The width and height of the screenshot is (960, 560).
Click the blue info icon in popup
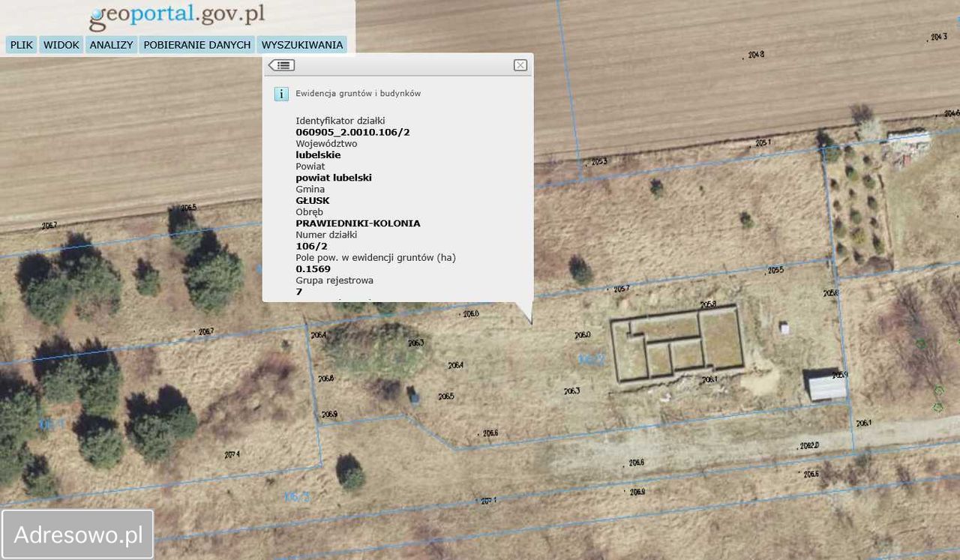point(281,94)
